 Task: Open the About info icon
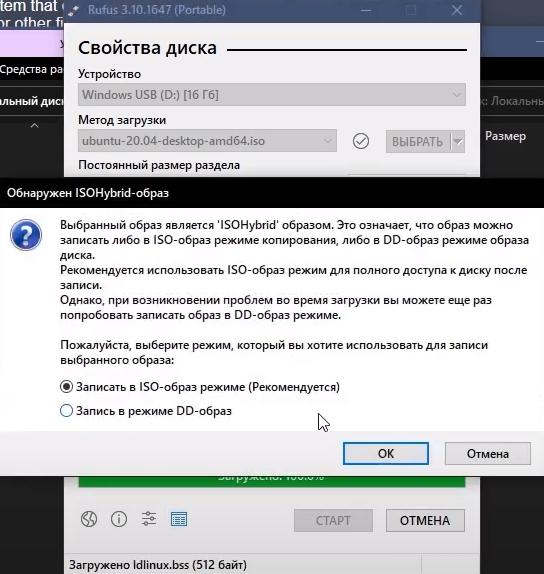(x=119, y=519)
